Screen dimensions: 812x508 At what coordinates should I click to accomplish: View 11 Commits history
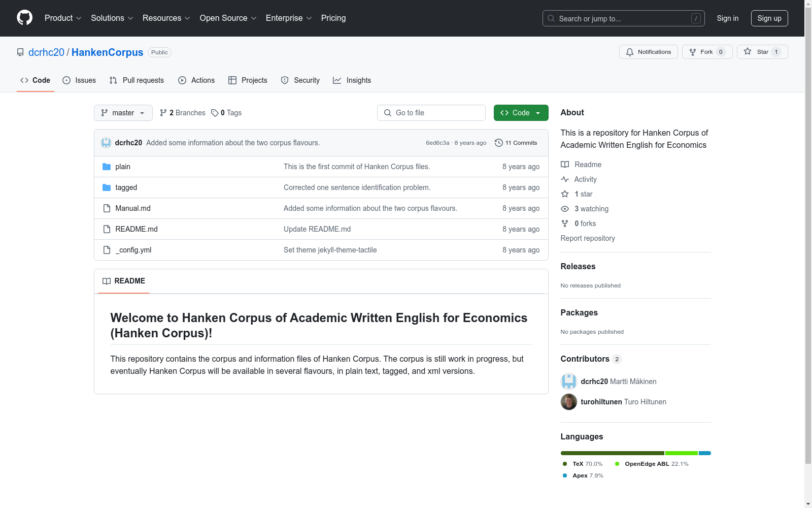click(x=516, y=143)
